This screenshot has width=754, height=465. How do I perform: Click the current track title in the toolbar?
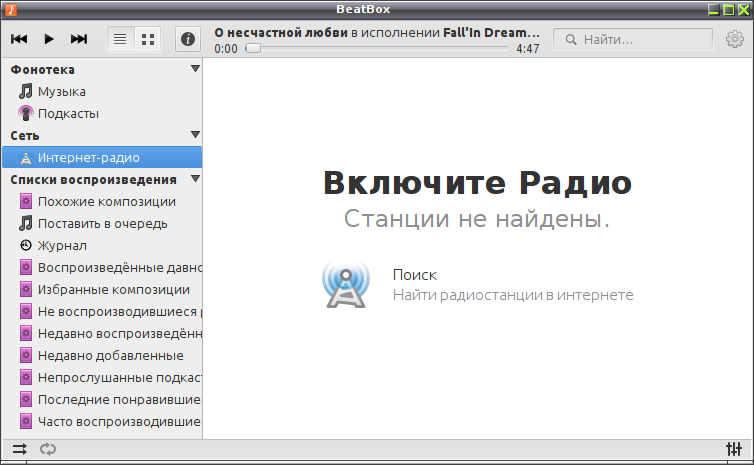coord(377,33)
